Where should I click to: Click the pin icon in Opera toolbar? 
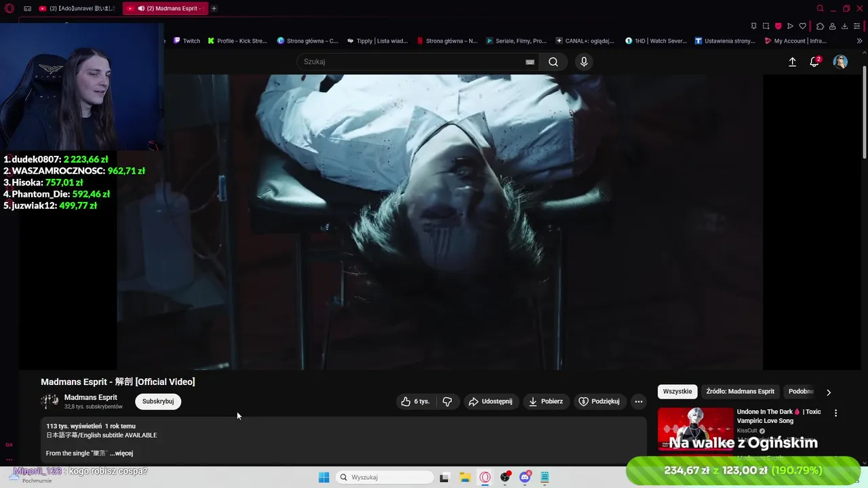tap(753, 26)
